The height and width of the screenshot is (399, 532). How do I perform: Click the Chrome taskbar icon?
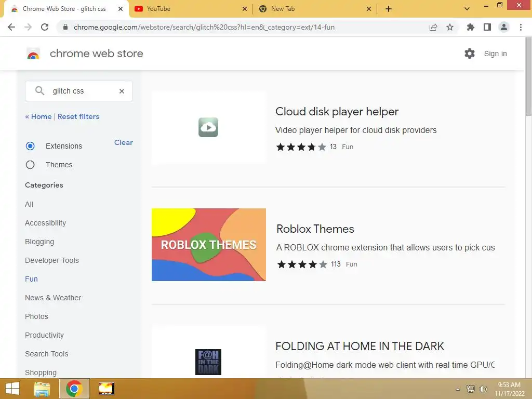pos(74,389)
